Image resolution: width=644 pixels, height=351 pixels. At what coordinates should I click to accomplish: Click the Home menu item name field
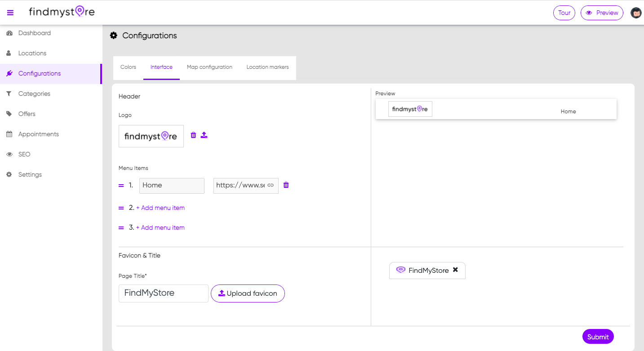pyautogui.click(x=172, y=185)
